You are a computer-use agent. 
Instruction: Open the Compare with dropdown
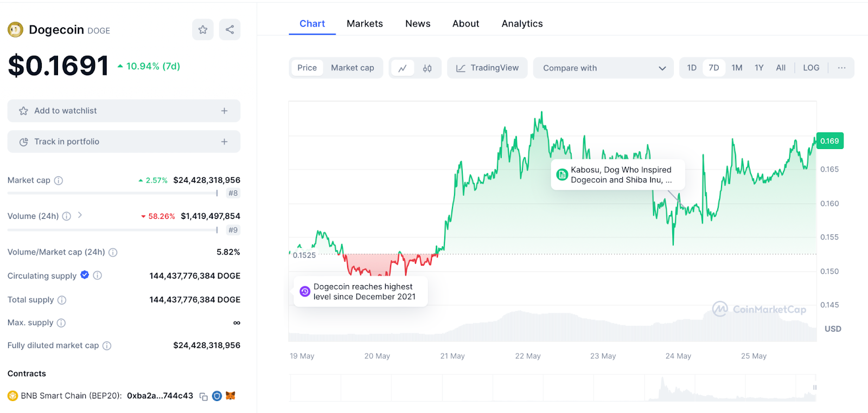(603, 68)
